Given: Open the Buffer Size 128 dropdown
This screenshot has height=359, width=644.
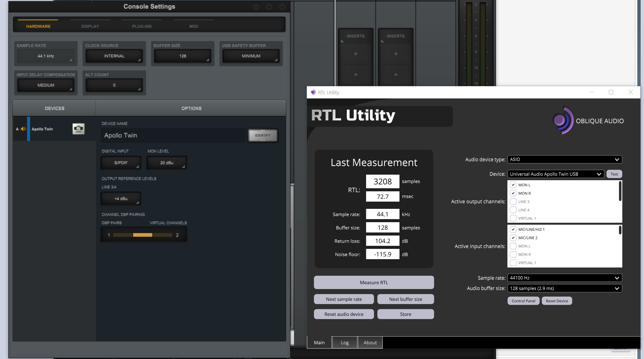Looking at the screenshot, I should pos(182,56).
